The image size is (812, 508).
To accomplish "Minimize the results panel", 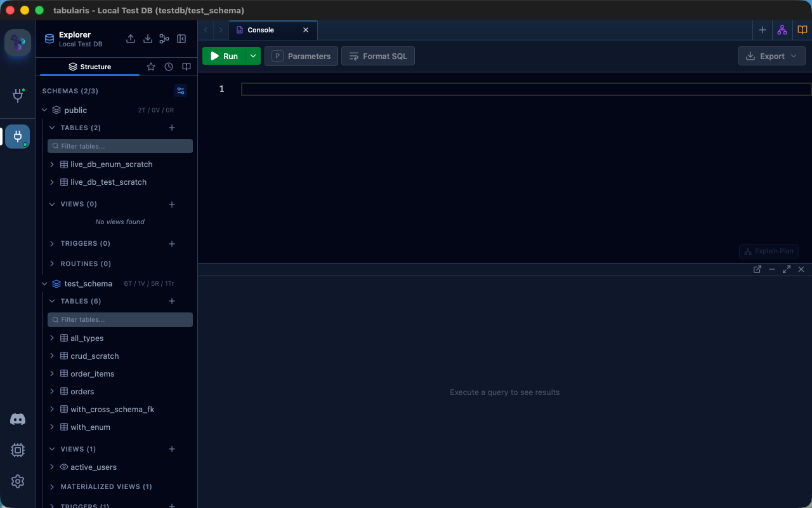I will coord(772,269).
